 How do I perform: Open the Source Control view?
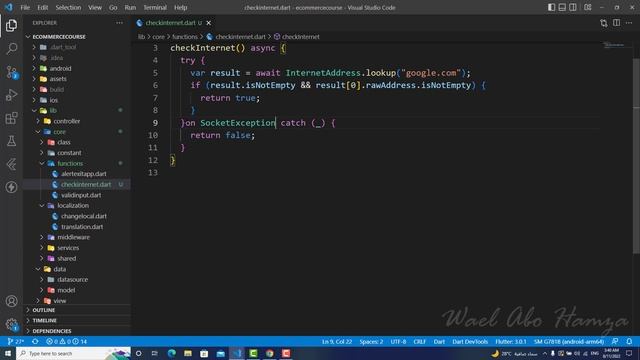[11, 72]
